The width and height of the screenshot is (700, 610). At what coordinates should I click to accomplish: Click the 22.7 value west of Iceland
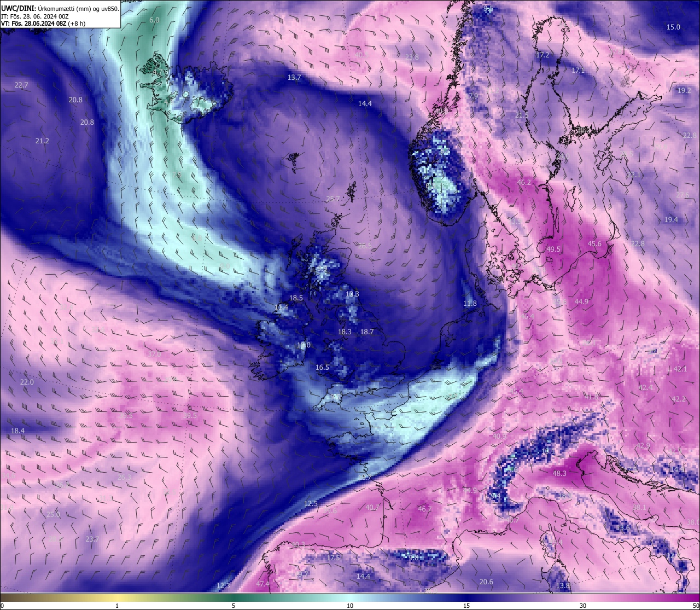pos(21,85)
